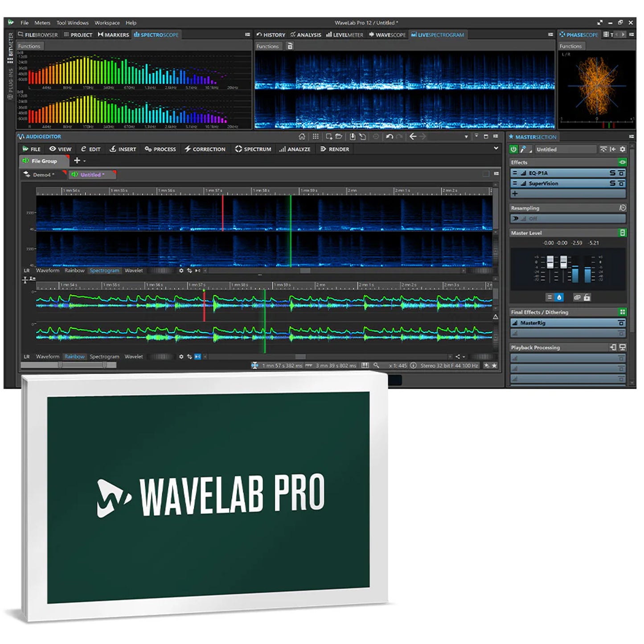Screen dimensions: 644x644
Task: Click the undo arrow icon
Action: 389,137
